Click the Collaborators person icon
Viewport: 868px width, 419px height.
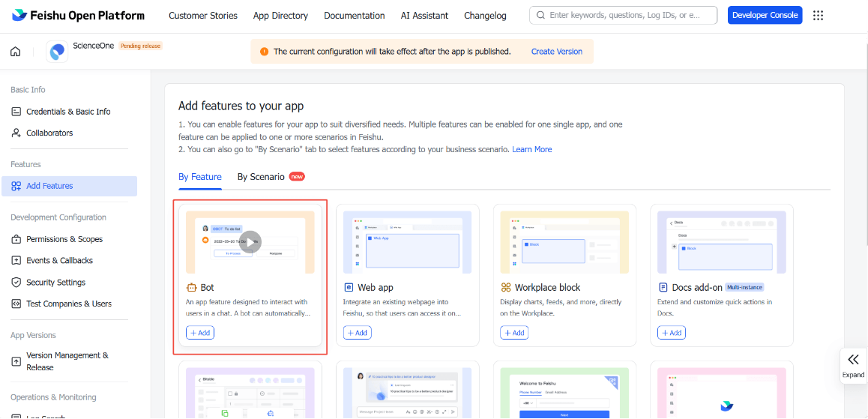click(16, 133)
